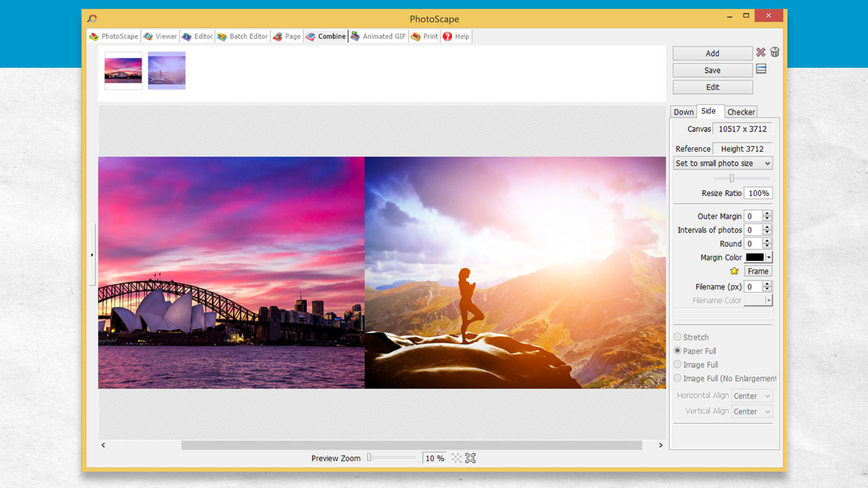Click the yellow star Frame favorite icon
The width and height of the screenshot is (868, 488).
[x=734, y=271]
